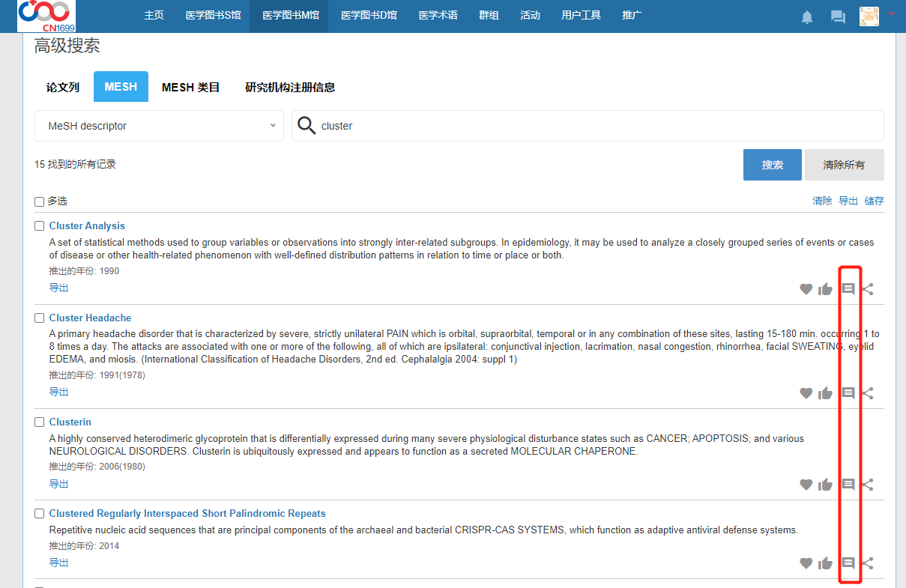Switch to the MESH 类目 tab
This screenshot has width=906, height=588.
click(190, 87)
